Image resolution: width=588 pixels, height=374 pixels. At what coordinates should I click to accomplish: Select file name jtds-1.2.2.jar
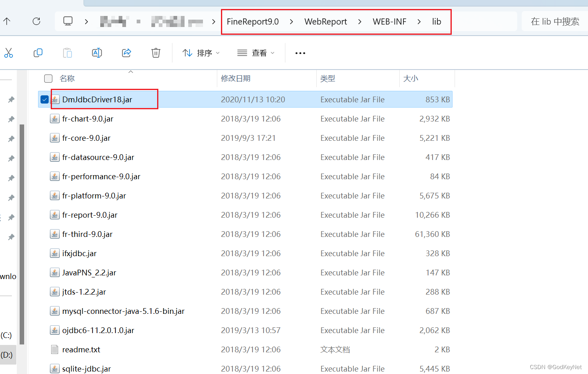(84, 292)
